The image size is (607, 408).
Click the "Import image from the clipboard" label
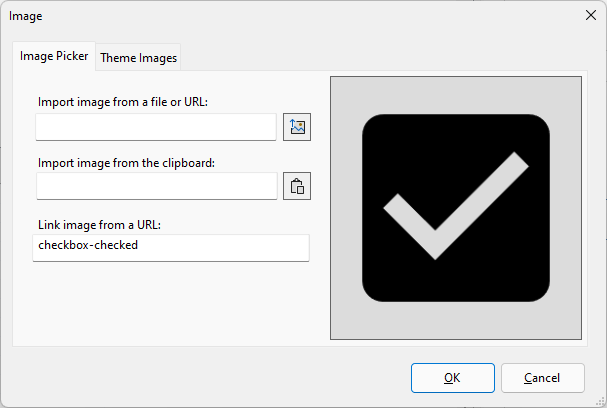click(126, 163)
